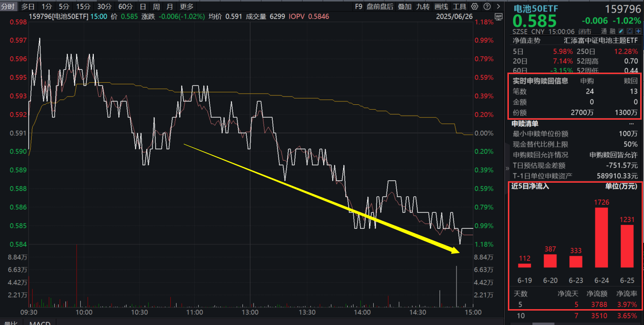The image size is (644, 325).
Task: Open the 画线 drawing tools
Action: 441,6
